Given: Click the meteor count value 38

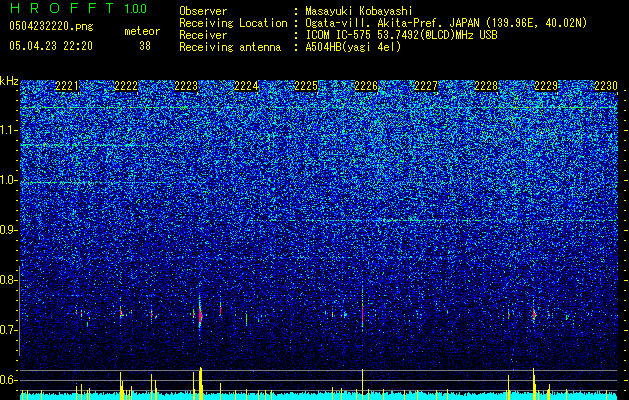Looking at the screenshot, I should tap(145, 46).
